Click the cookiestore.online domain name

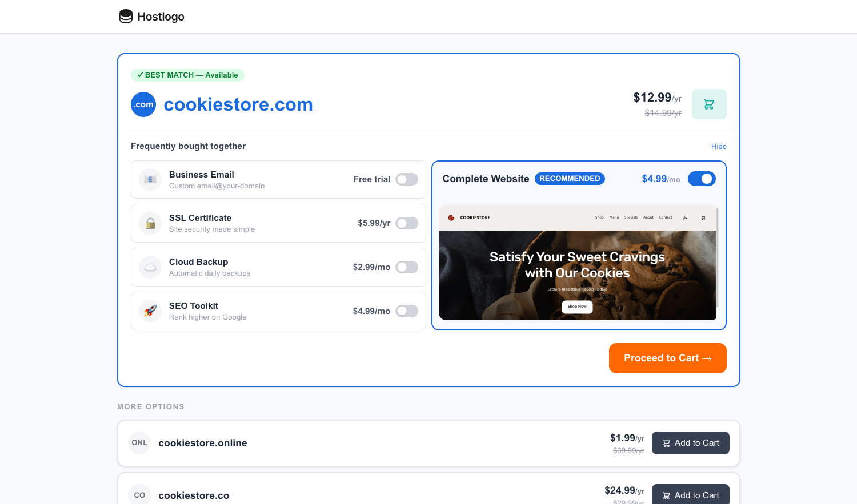(x=203, y=443)
